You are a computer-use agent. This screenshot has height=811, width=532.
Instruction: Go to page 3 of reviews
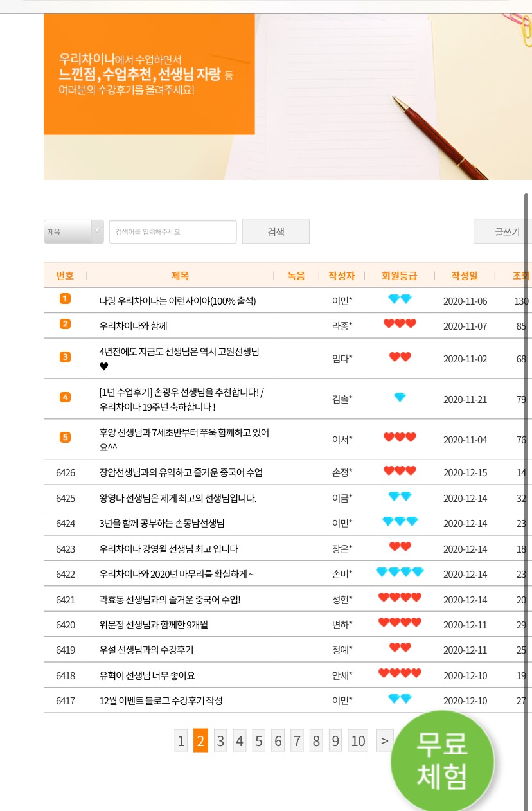click(220, 741)
